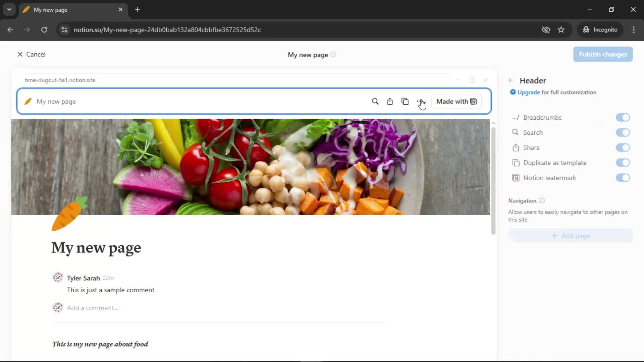Click the address bar URL
The height and width of the screenshot is (362, 644).
pyautogui.click(x=167, y=29)
